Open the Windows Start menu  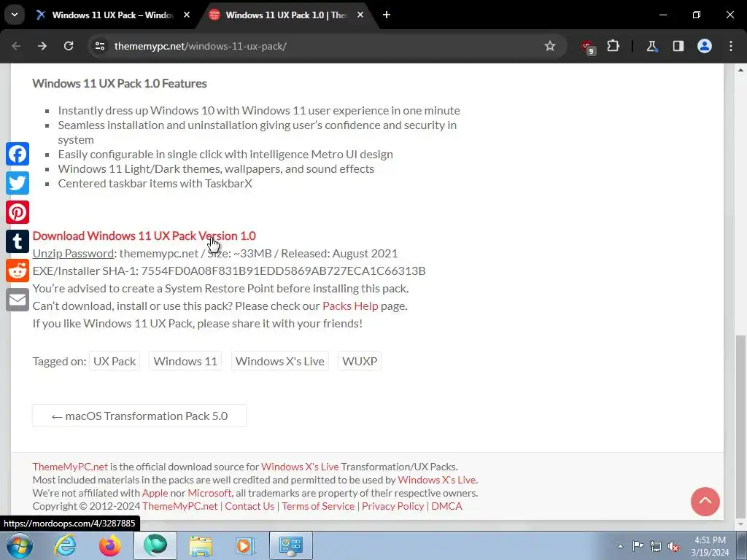click(19, 545)
